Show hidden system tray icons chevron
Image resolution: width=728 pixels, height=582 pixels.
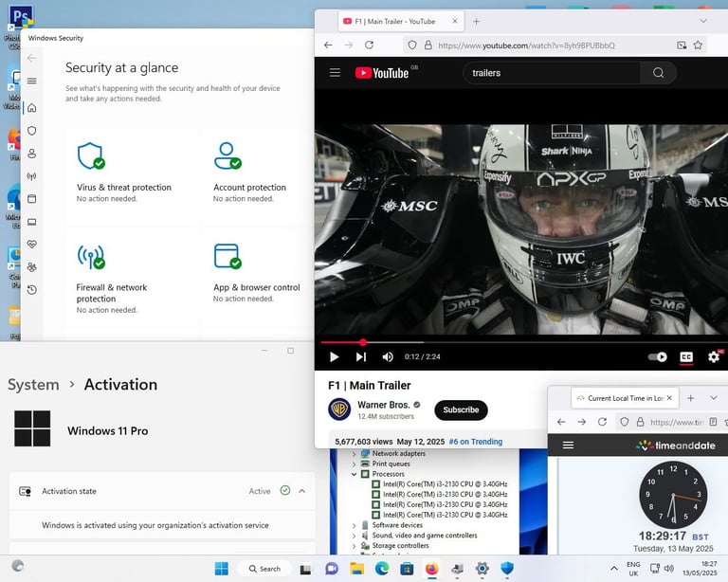(614, 569)
